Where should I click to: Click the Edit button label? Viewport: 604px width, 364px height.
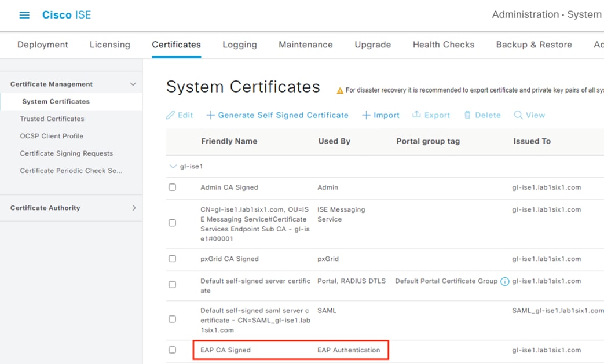185,115
